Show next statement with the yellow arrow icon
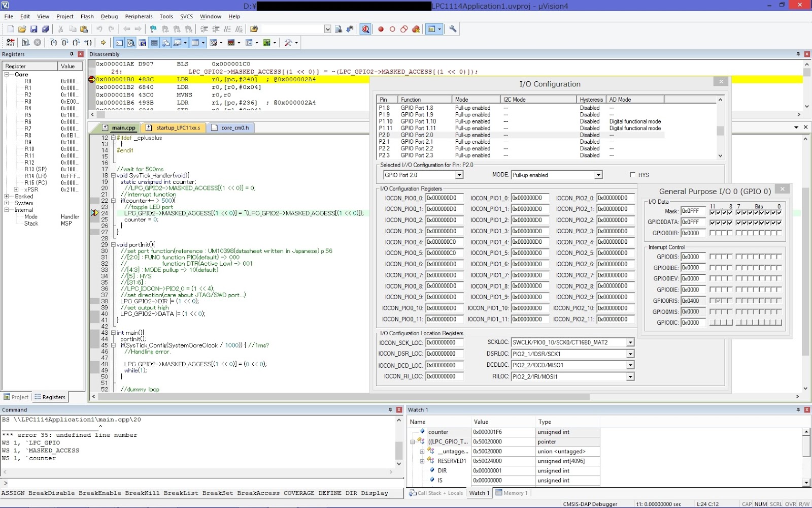This screenshot has height=508, width=812. [104, 43]
